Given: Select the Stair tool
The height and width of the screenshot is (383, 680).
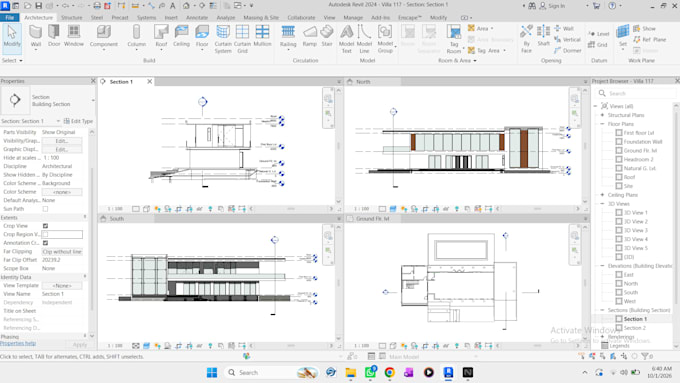Looking at the screenshot, I should [x=327, y=36].
